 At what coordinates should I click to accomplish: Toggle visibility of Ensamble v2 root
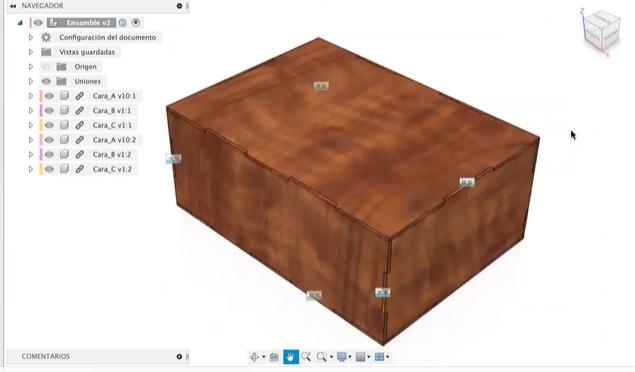(38, 23)
